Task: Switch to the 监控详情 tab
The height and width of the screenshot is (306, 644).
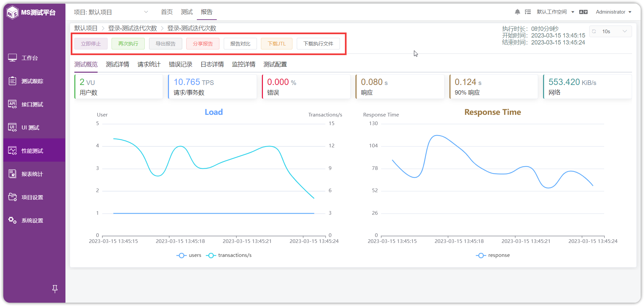Action: click(244, 64)
